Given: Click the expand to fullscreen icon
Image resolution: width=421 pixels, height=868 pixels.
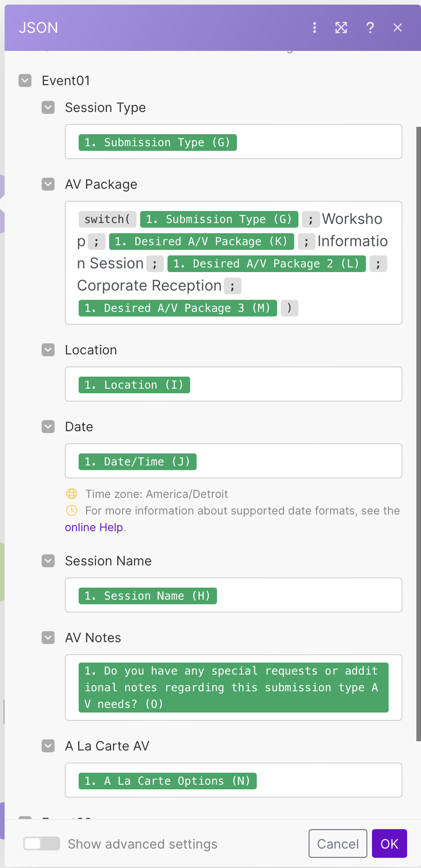Looking at the screenshot, I should (x=341, y=28).
